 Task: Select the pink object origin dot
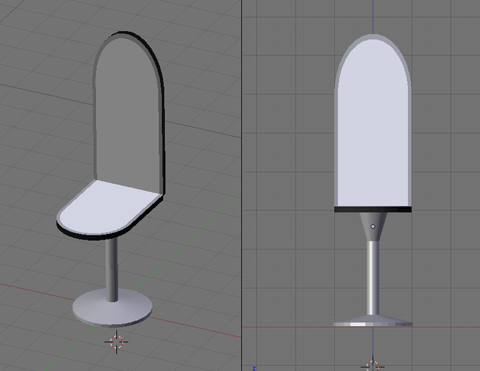(373, 226)
